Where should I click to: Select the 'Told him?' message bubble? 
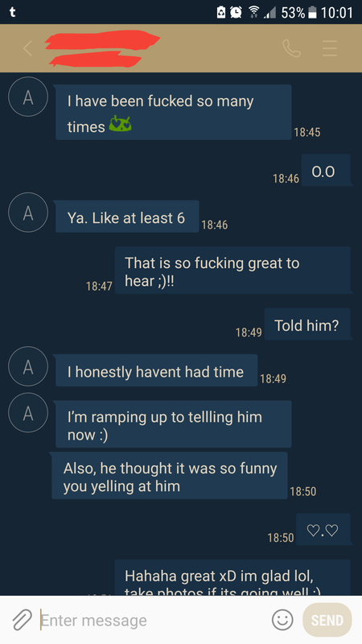[307, 324]
